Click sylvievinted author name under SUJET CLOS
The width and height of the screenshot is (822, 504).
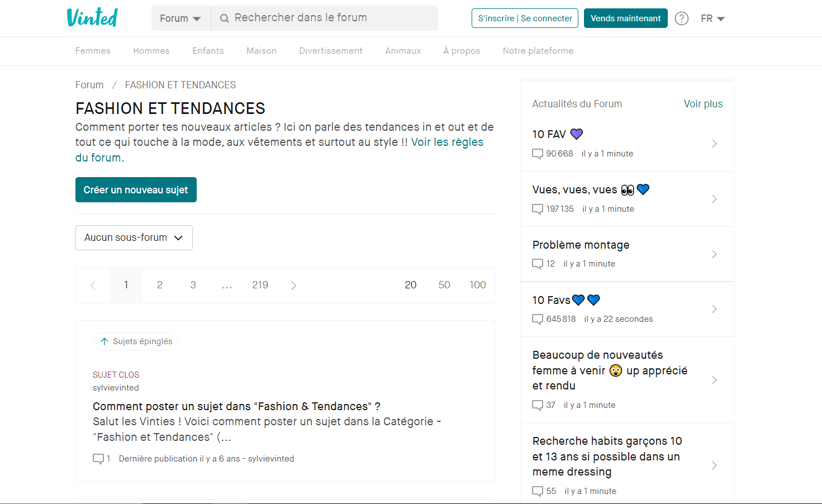click(x=116, y=388)
